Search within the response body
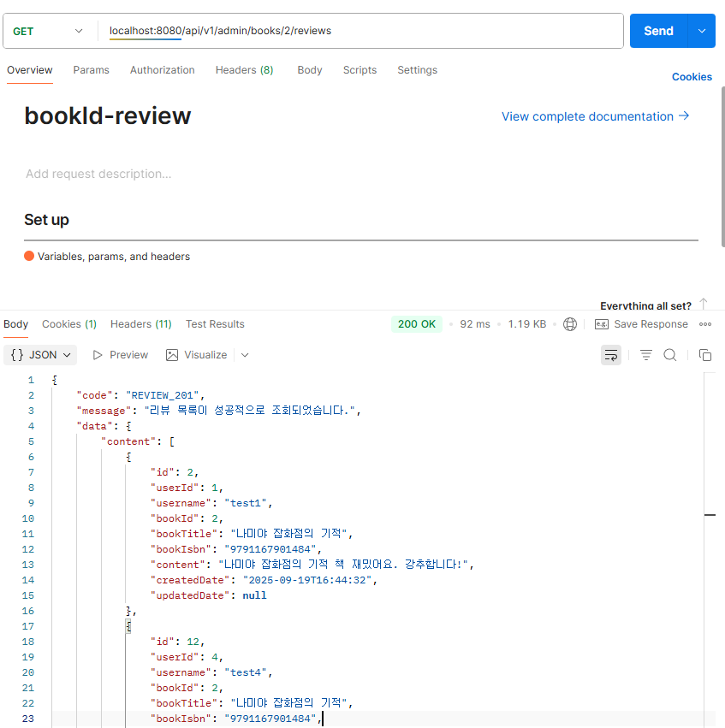This screenshot has width=725, height=728. (669, 355)
